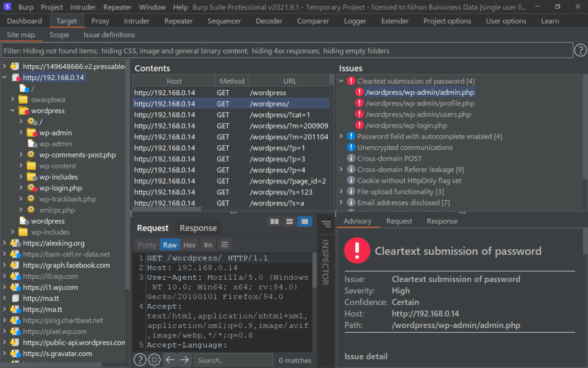The height and width of the screenshot is (368, 588).
Task: Sort contents by Method column header
Action: [x=232, y=81]
